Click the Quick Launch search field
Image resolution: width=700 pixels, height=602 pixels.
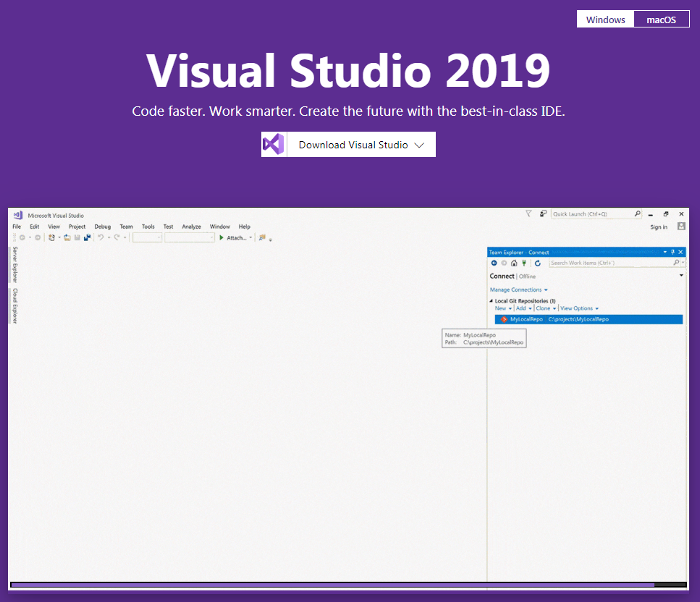592,214
